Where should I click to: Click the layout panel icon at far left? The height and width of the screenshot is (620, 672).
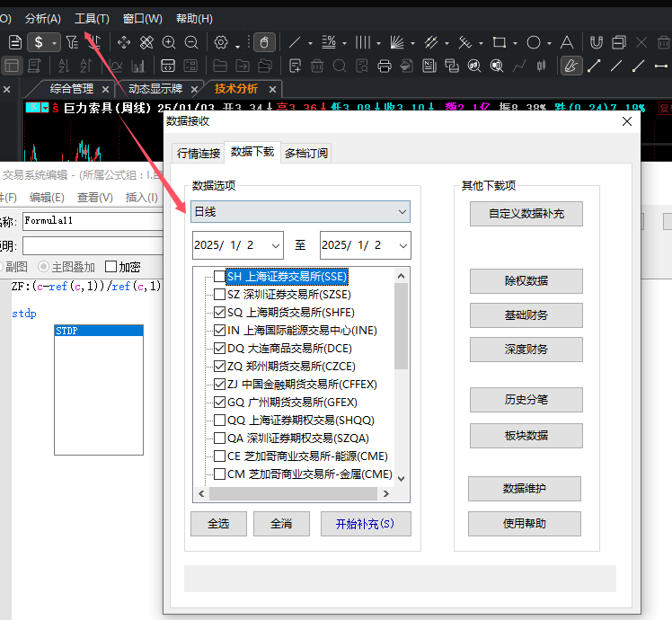tap(12, 66)
